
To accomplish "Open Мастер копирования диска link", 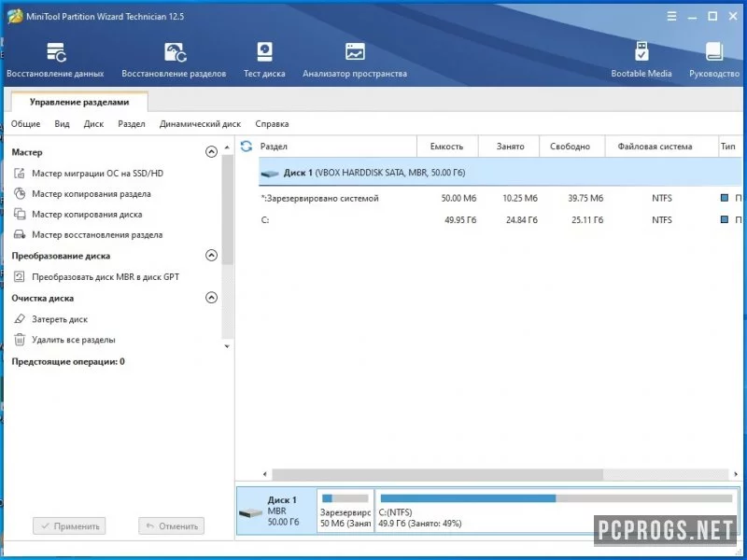I will 87,215.
